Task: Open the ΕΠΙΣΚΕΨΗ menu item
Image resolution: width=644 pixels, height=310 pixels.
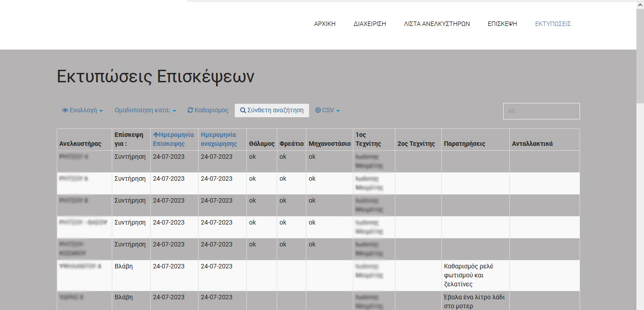Action: pos(502,24)
